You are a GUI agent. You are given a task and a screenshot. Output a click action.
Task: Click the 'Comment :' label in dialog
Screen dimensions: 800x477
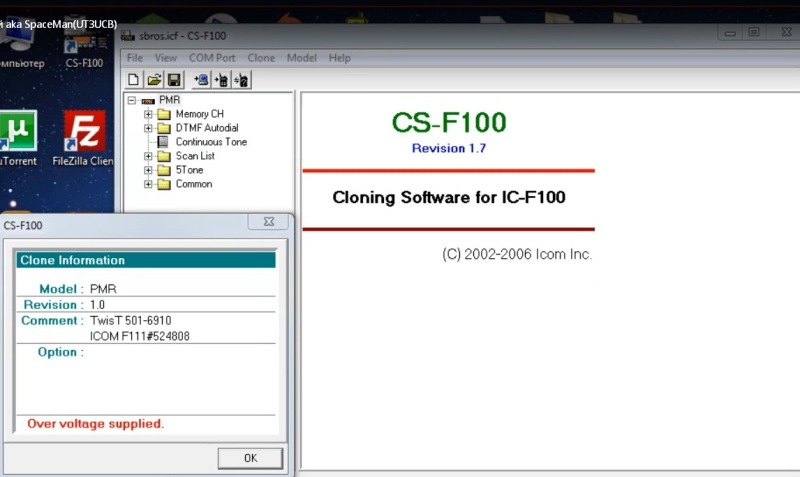(x=53, y=320)
